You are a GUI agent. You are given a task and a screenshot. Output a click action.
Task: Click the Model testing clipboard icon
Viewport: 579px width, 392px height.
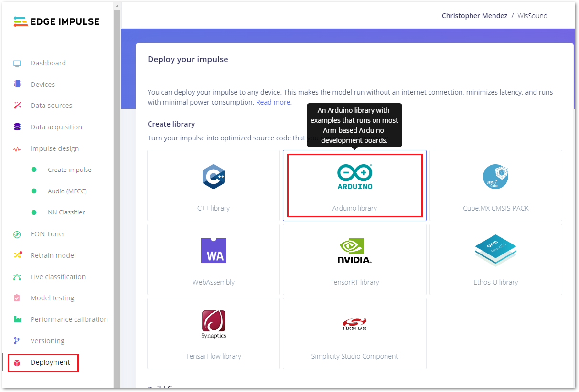pos(18,298)
